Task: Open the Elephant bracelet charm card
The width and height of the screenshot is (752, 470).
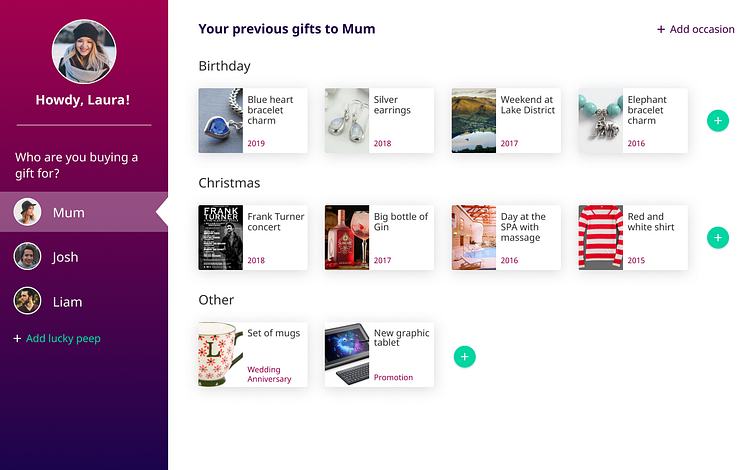Action: [633, 121]
